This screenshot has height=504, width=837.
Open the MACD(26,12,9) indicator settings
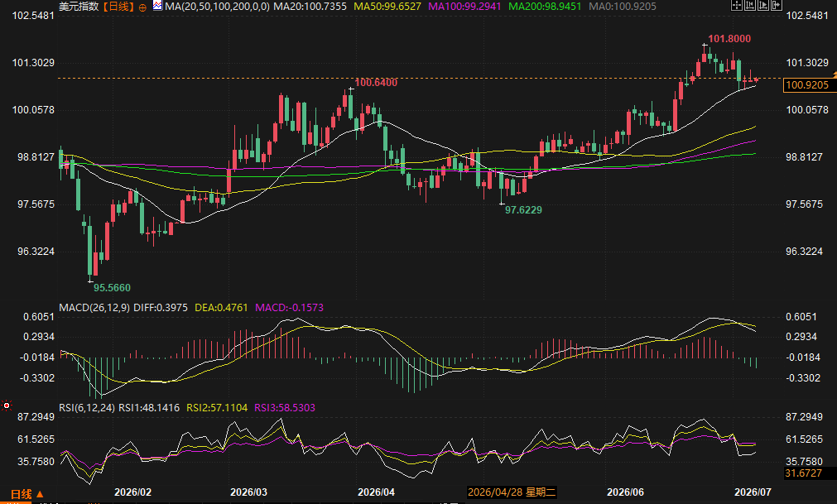click(x=94, y=308)
